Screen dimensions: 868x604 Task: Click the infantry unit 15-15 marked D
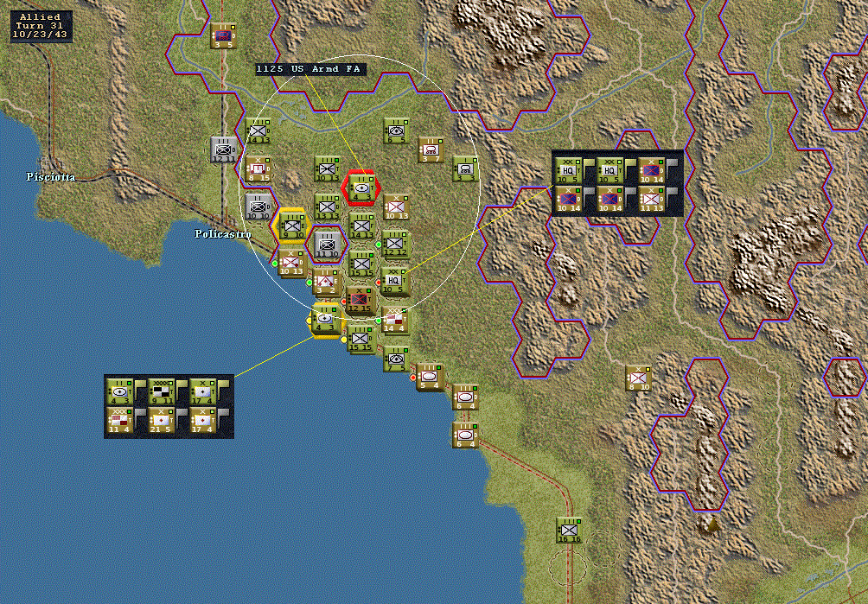(361, 339)
